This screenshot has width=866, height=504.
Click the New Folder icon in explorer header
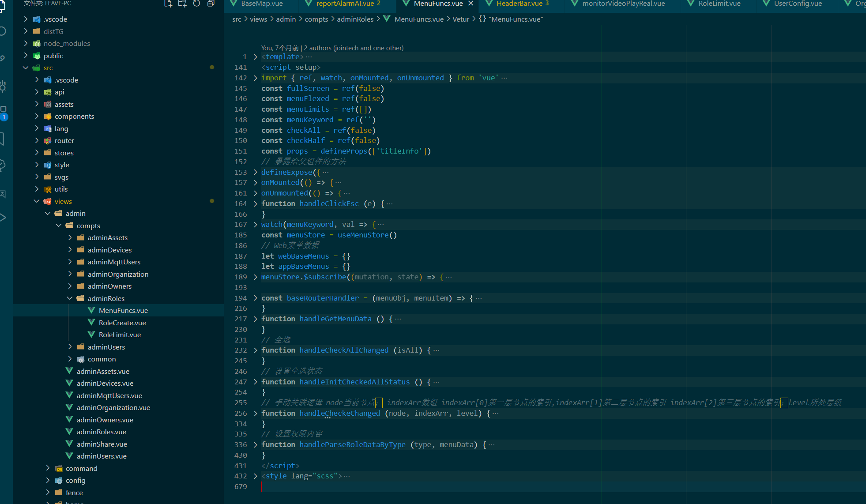[182, 4]
